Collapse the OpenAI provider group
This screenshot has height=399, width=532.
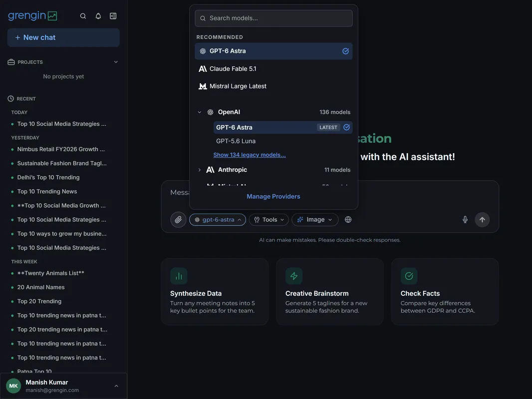(x=200, y=112)
